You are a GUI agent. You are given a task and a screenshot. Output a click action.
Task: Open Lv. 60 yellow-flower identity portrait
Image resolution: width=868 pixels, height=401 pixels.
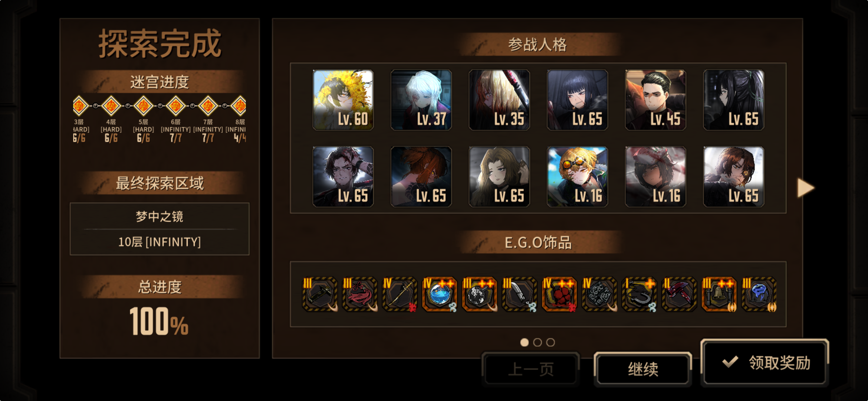point(343,100)
